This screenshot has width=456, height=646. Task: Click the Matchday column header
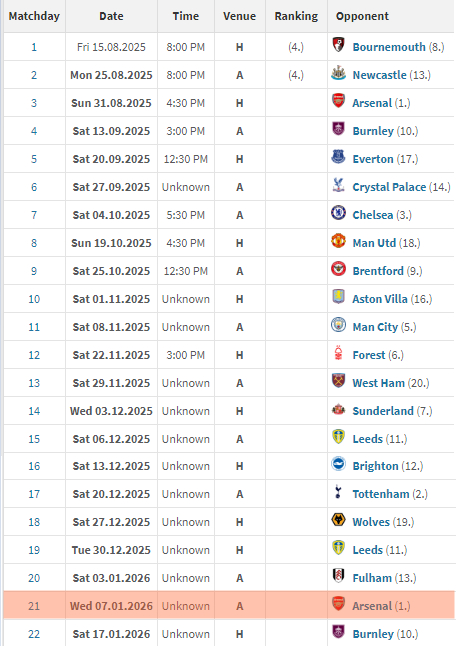pos(34,16)
